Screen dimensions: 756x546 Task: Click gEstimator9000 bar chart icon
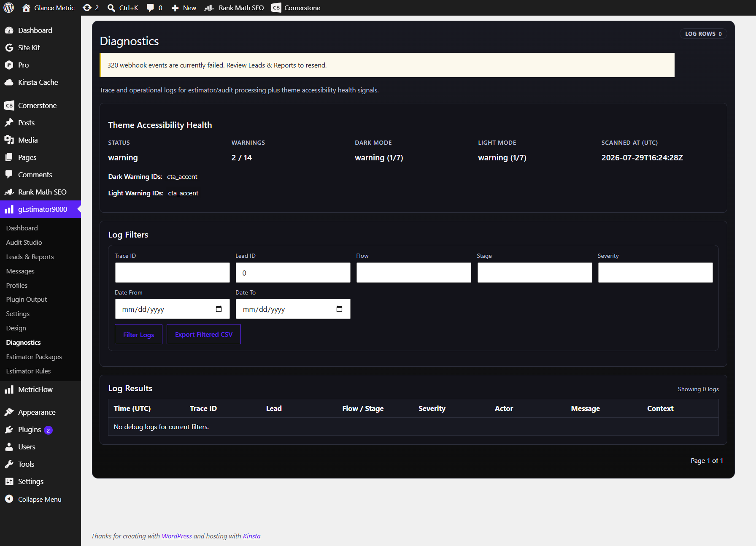coord(9,209)
